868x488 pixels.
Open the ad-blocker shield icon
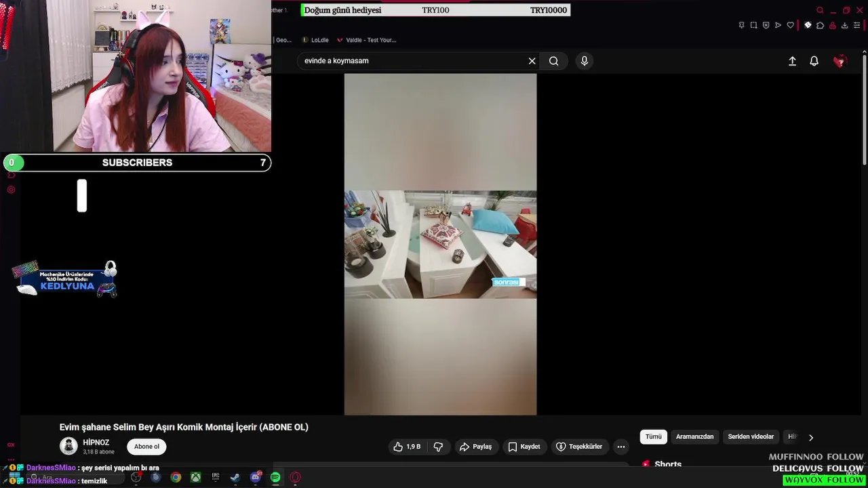(x=766, y=25)
